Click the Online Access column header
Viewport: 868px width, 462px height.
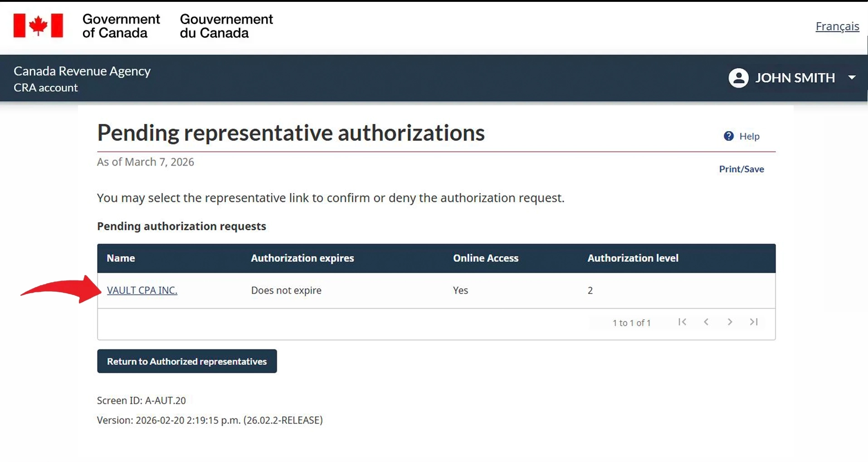tap(485, 258)
